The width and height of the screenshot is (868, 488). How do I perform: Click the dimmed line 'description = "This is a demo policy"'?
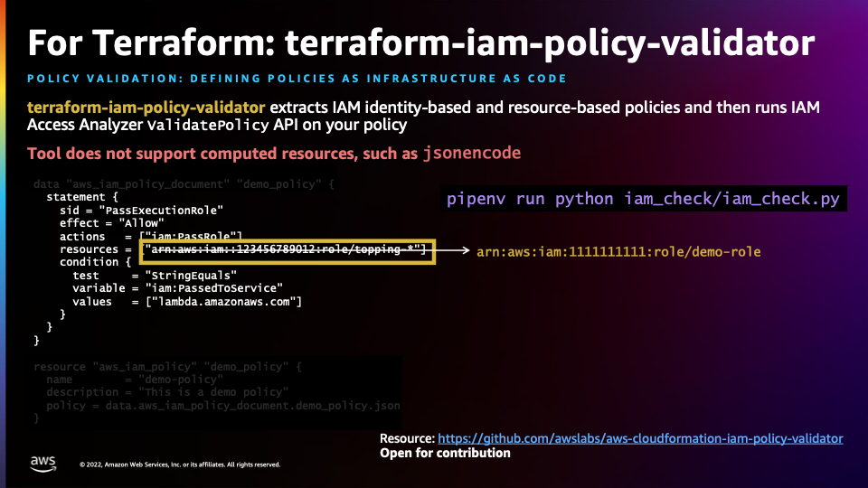(167, 392)
